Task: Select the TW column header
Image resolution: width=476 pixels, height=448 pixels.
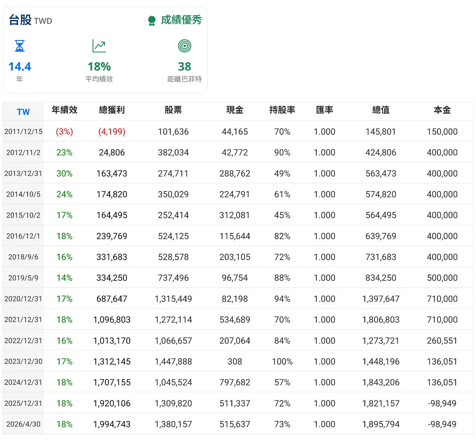Action: 23,112
